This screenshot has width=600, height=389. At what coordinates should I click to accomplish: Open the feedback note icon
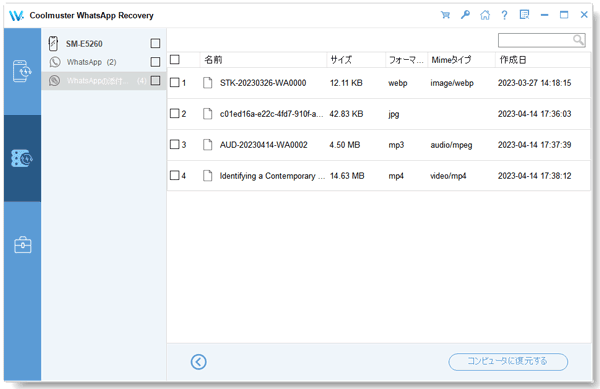pos(524,15)
